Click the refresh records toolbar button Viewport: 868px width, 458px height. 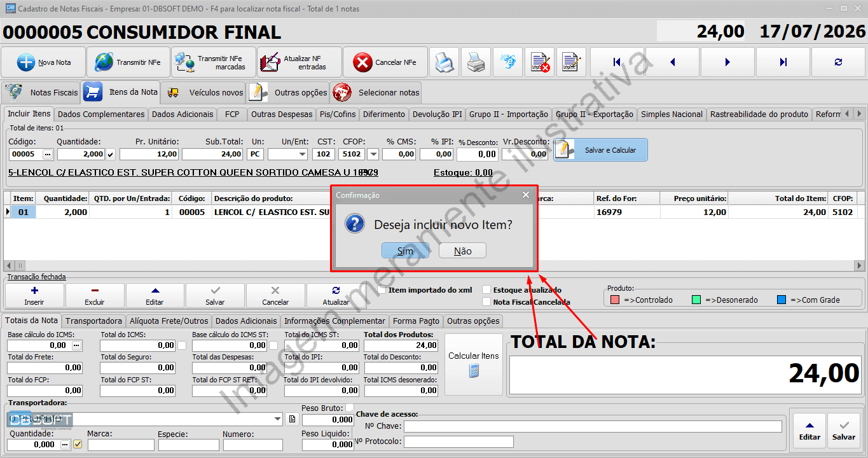[838, 62]
